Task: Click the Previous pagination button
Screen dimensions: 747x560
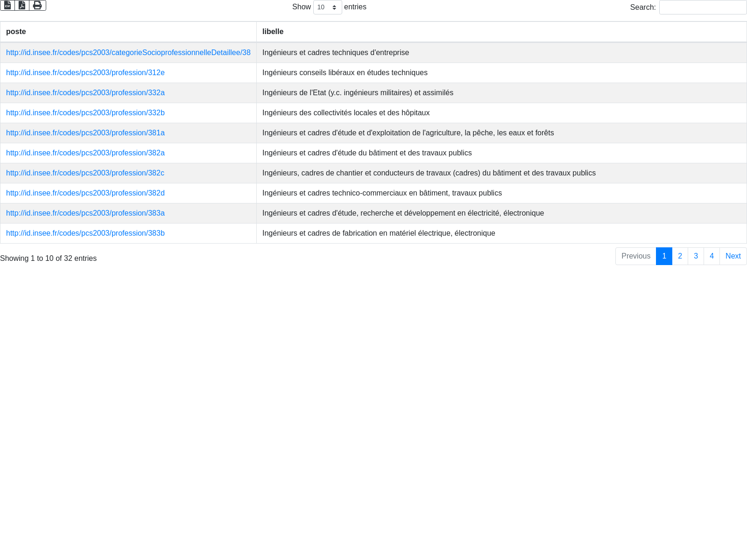Action: pyautogui.click(x=635, y=256)
